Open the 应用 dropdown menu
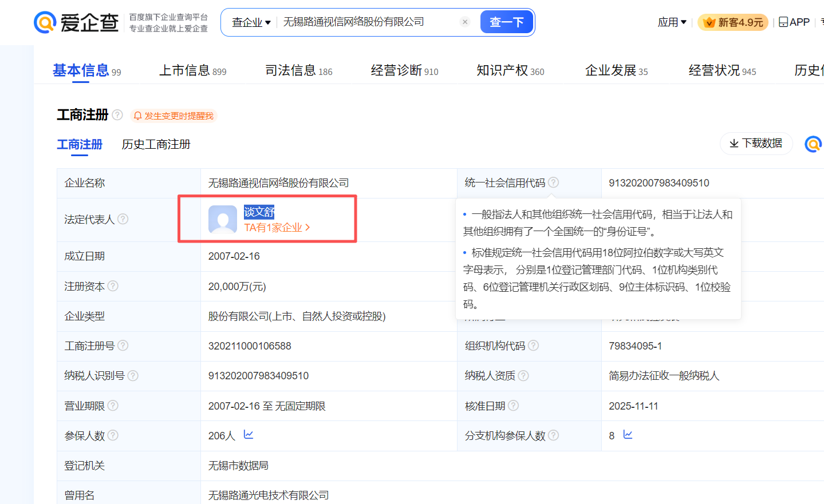 coord(672,22)
